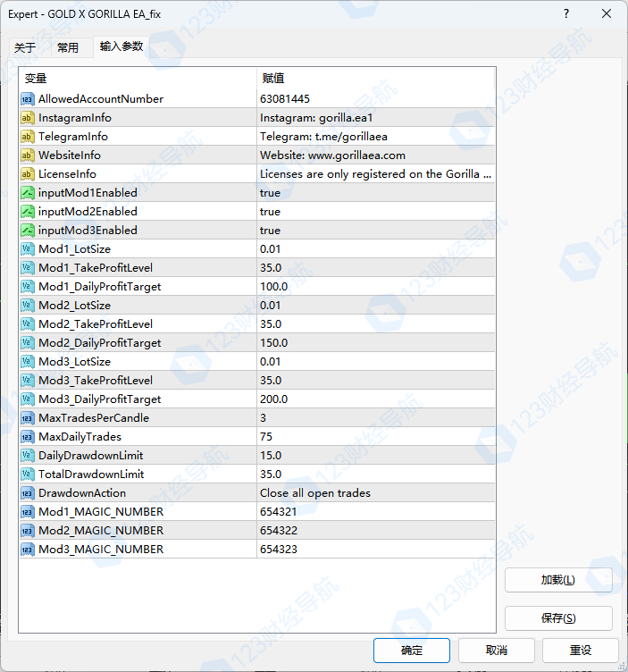Click the MaxDailyTrades integer icon
The height and width of the screenshot is (672, 628).
click(x=28, y=437)
